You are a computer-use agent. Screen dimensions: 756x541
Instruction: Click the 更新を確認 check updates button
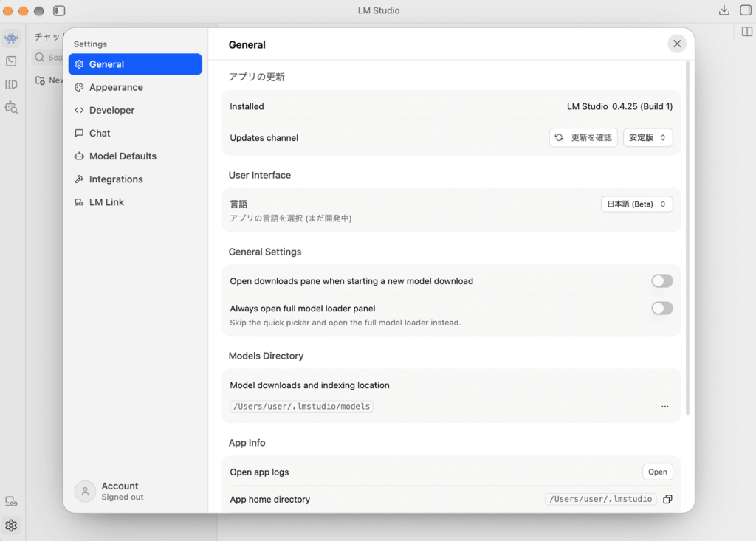[x=583, y=137]
